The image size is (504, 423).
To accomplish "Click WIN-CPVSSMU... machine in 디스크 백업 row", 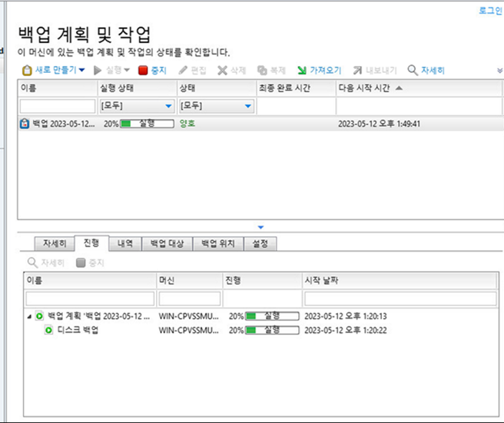I will (x=189, y=330).
